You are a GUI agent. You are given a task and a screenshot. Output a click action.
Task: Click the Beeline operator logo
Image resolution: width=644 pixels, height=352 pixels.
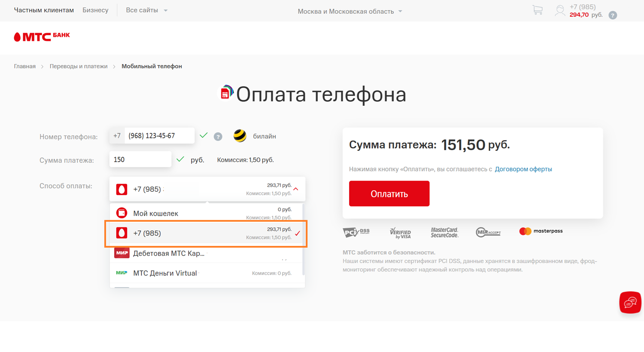pyautogui.click(x=240, y=136)
